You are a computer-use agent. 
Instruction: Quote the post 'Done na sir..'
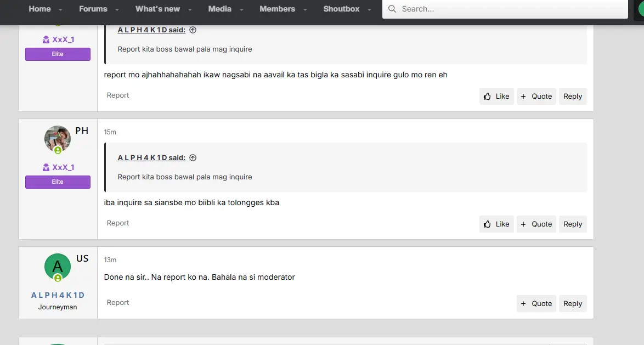(x=536, y=303)
